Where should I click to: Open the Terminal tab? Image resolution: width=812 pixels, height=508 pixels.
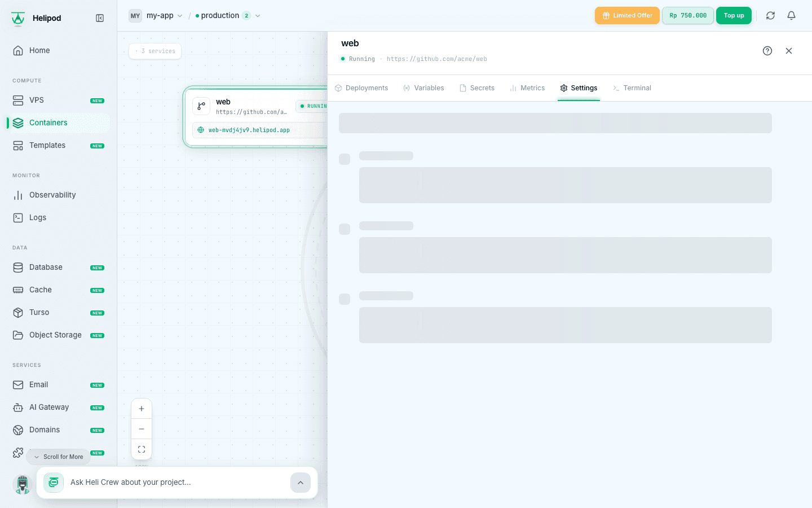[632, 88]
